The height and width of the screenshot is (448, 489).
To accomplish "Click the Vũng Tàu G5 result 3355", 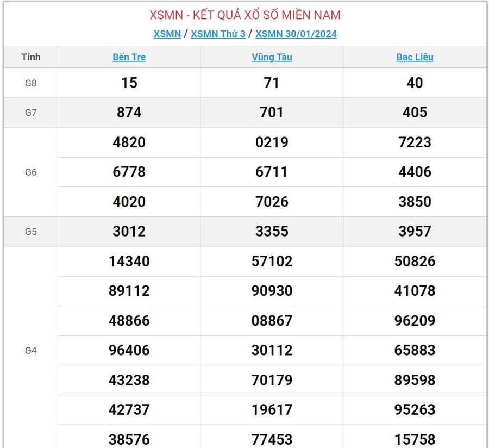I will tap(272, 232).
